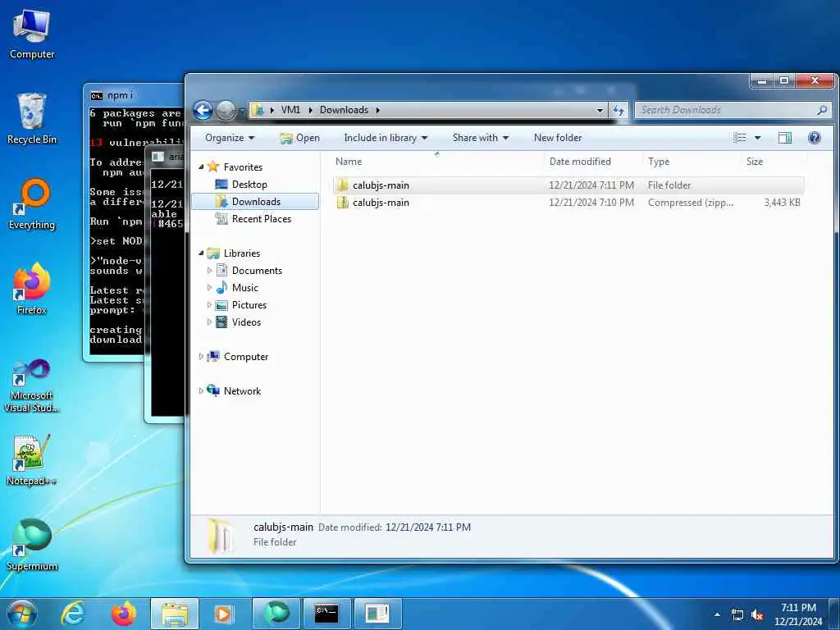Select the Firefox desktop shortcut

pos(32,290)
